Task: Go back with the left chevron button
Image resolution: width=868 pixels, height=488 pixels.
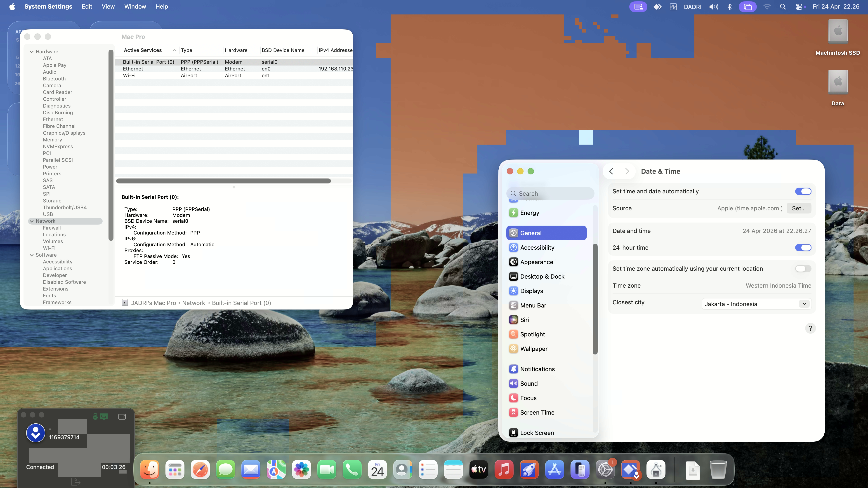Action: [x=611, y=171]
